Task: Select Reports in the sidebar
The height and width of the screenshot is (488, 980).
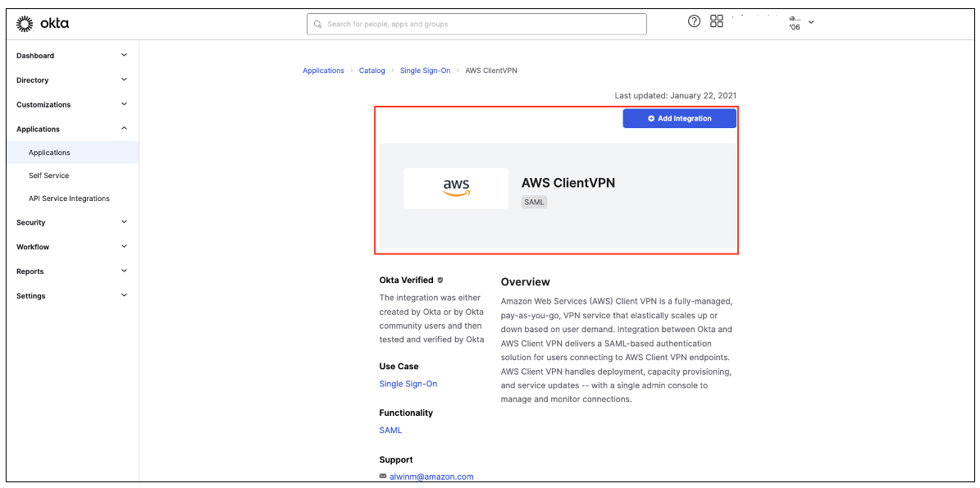Action: 30,271
